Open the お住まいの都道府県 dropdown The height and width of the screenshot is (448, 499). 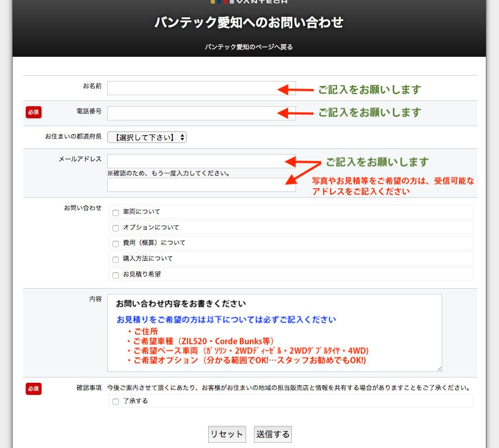click(x=147, y=137)
